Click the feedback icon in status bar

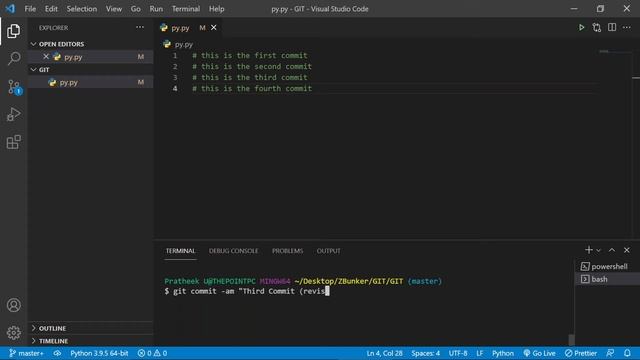[x=610, y=353]
